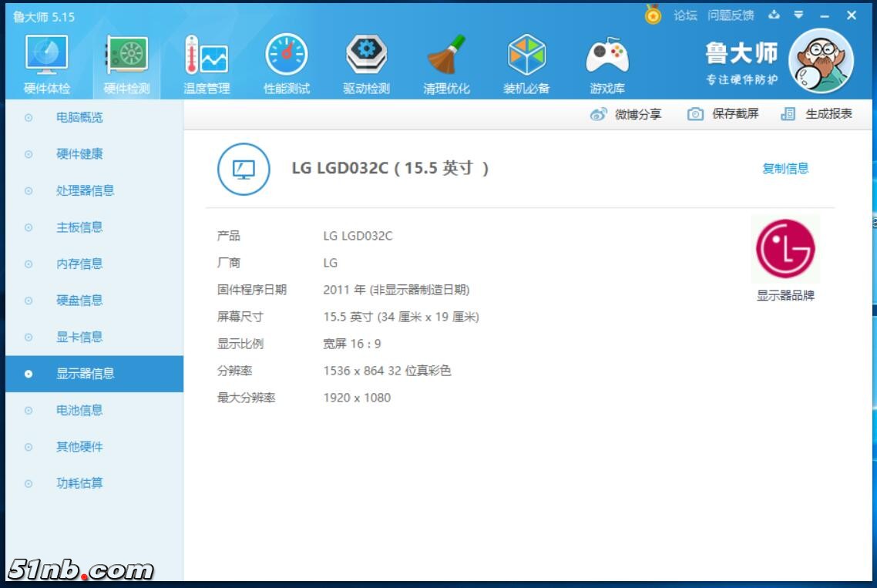Viewport: 877px width, 588px height.
Task: Click 生成报表 to generate report
Action: pyautogui.click(x=817, y=114)
